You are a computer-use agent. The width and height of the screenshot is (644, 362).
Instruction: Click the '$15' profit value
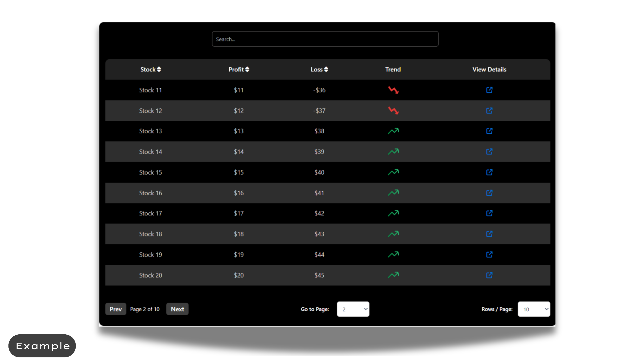239,172
